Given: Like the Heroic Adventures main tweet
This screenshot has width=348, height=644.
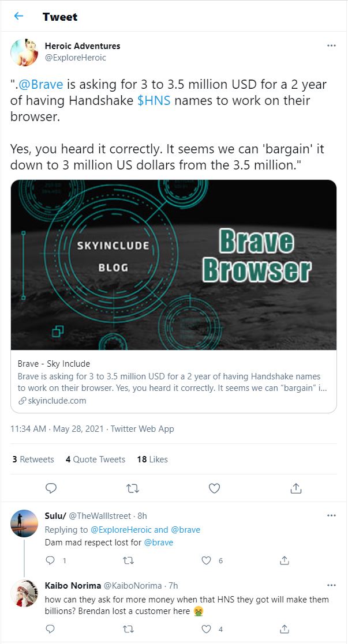Looking at the screenshot, I should tap(214, 488).
